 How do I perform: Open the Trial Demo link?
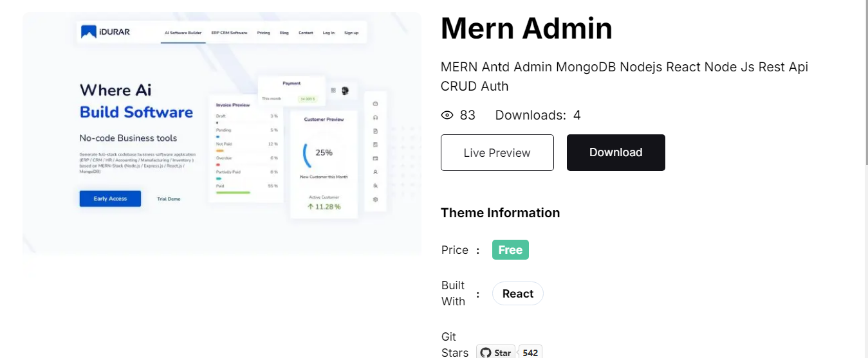coord(169,199)
